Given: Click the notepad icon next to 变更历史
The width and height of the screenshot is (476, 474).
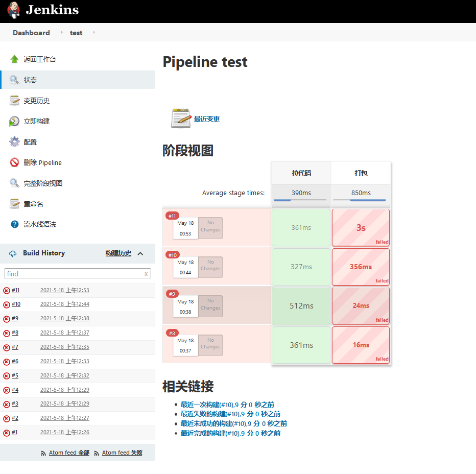Looking at the screenshot, I should (14, 100).
